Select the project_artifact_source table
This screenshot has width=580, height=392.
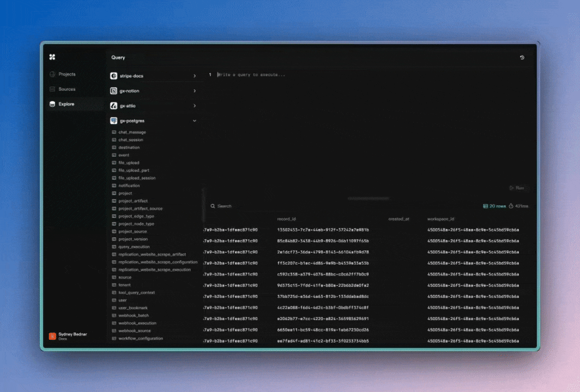[x=140, y=209]
